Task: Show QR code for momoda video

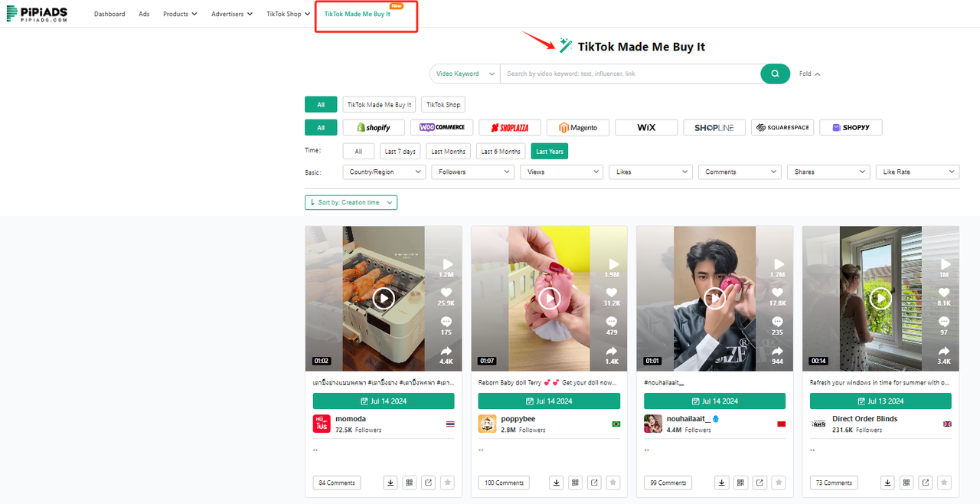Action: point(410,483)
